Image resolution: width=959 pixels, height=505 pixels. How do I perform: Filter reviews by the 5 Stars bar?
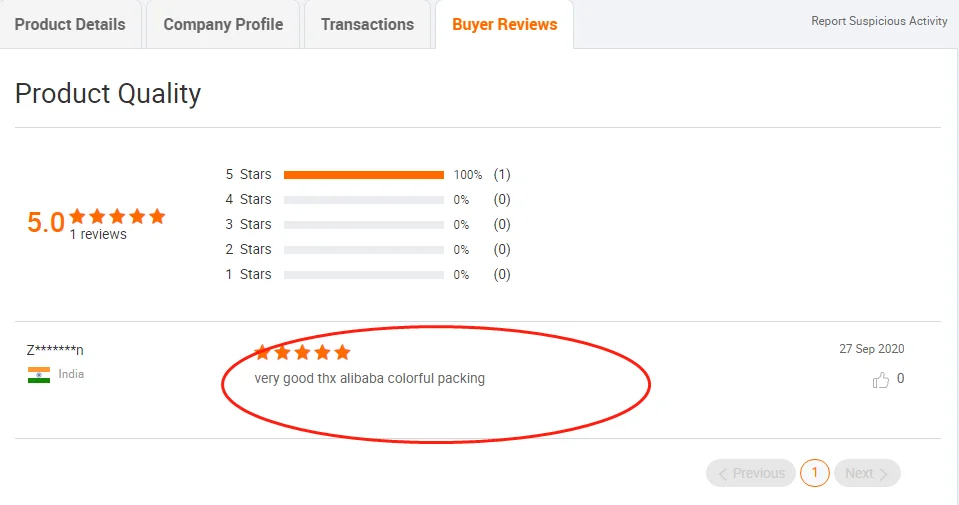(x=363, y=175)
